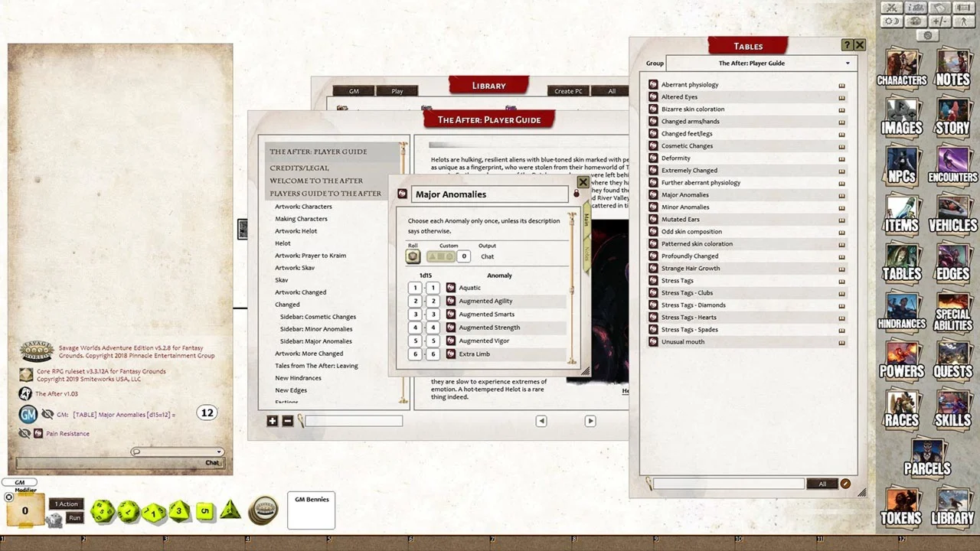980x551 pixels.
Task: Collapse all chapters with the minus button
Action: (x=287, y=421)
